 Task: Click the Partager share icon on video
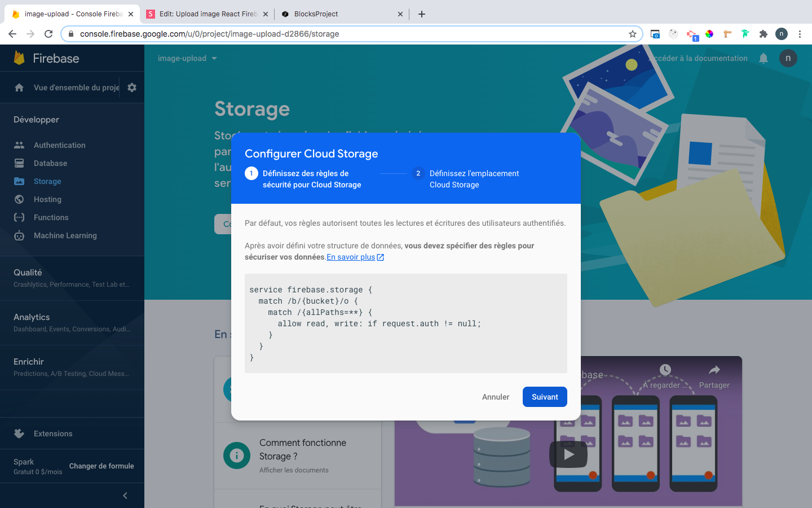pos(714,370)
